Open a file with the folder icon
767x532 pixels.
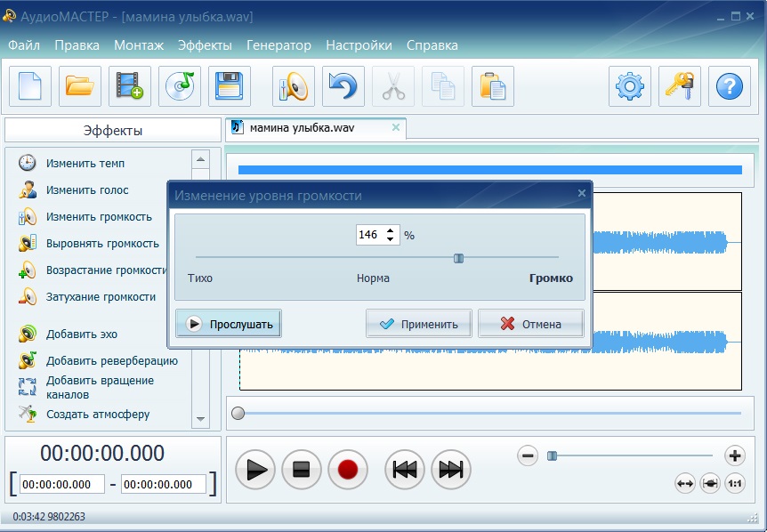coord(80,87)
